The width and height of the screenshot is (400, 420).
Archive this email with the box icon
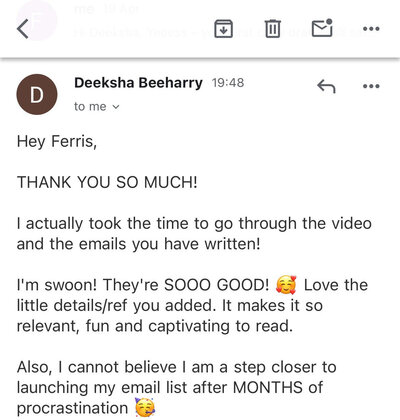point(223,29)
